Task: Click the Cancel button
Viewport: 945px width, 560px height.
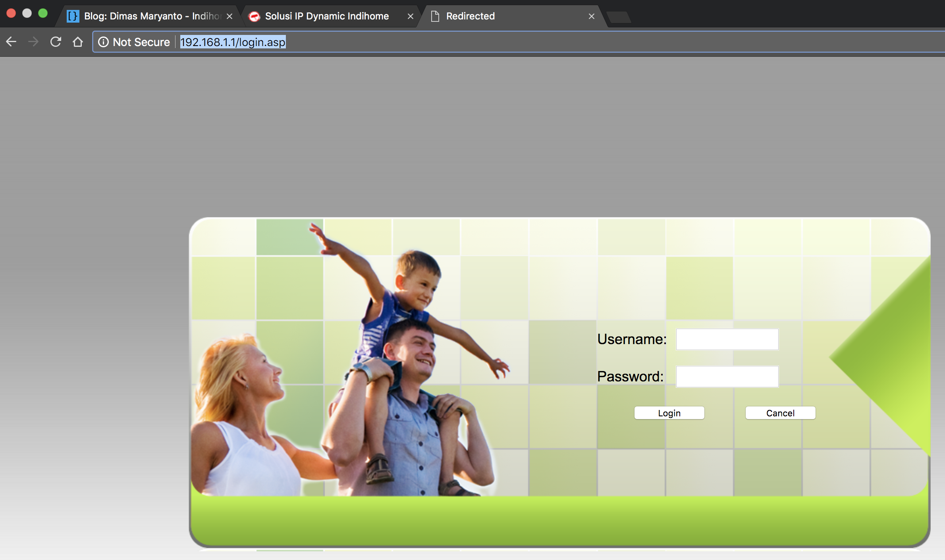Action: tap(780, 413)
